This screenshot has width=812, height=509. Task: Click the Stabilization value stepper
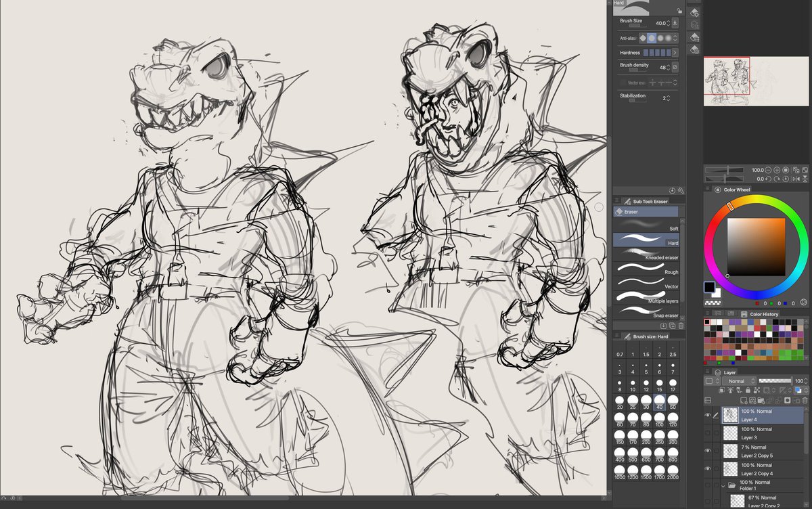669,98
